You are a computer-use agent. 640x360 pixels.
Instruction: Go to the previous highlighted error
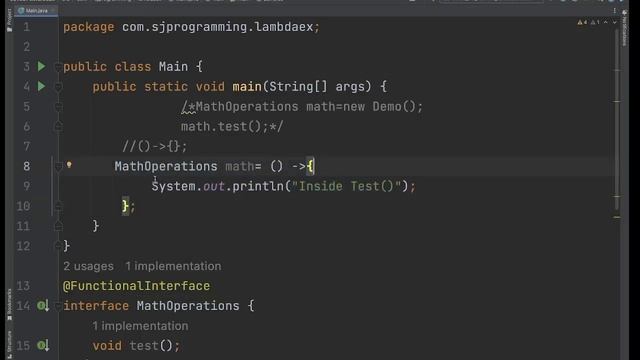(606, 22)
